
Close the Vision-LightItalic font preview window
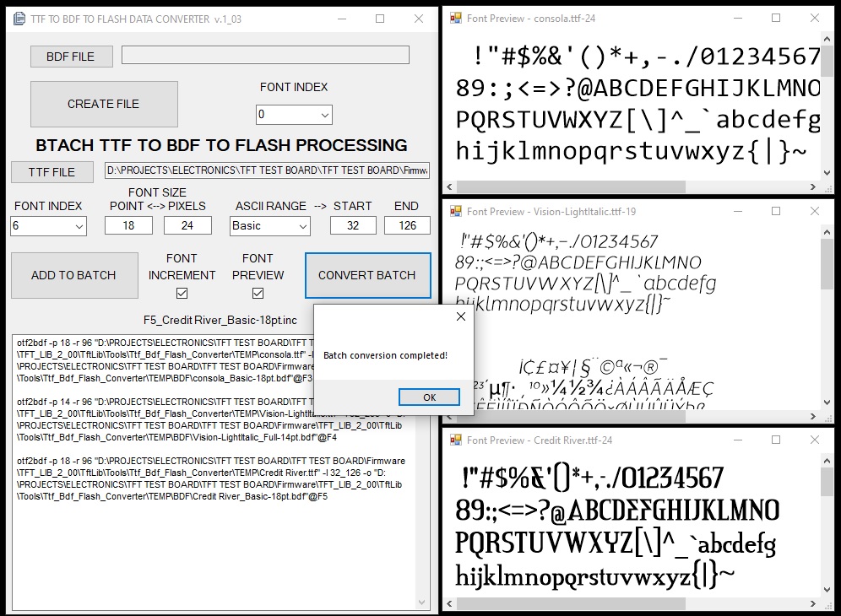click(x=814, y=211)
